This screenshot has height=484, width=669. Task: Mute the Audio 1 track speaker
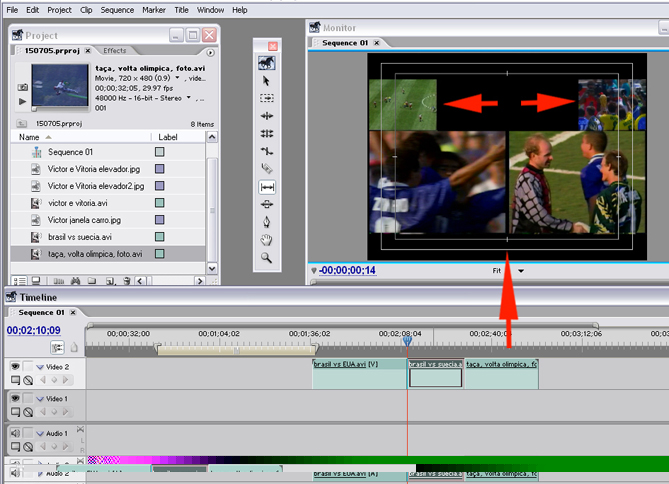pyautogui.click(x=15, y=433)
